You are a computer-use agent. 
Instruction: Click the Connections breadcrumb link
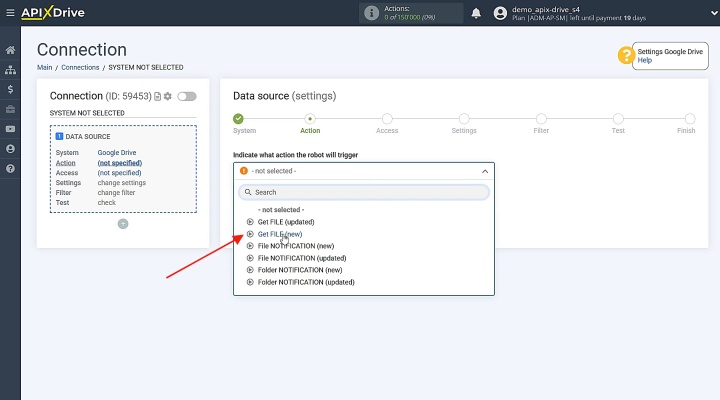80,67
